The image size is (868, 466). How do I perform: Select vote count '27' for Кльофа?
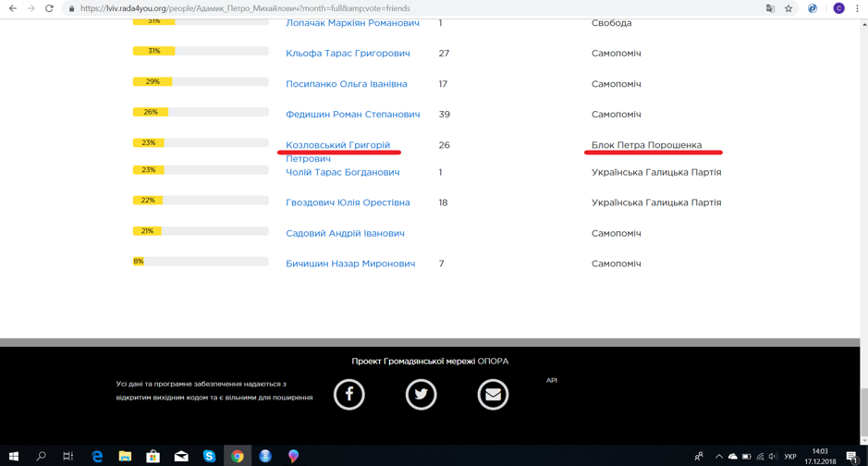coord(444,53)
